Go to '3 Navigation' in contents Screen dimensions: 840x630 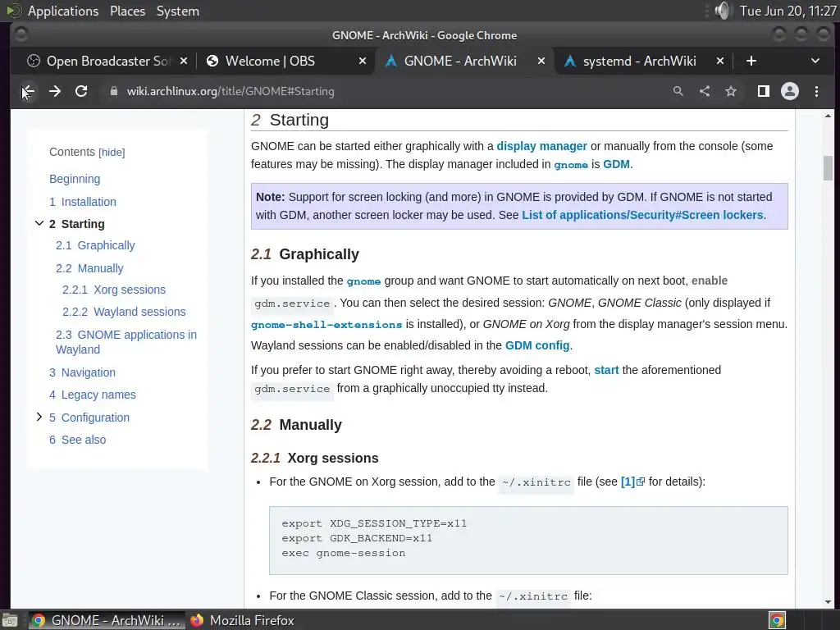(x=82, y=372)
